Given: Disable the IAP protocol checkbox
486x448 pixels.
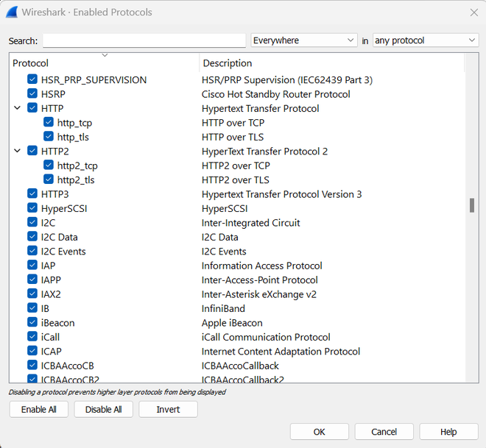Looking at the screenshot, I should (32, 265).
